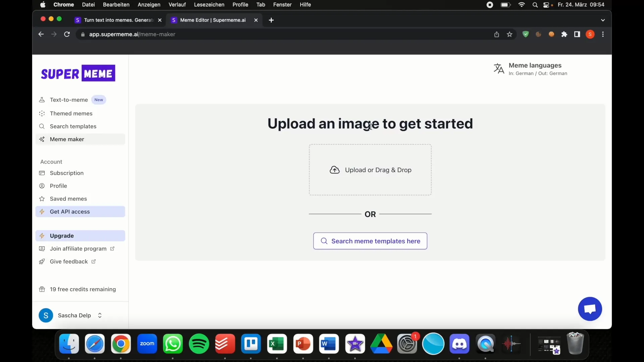This screenshot has height=362, width=644.
Task: Open Spotlight search in menu bar
Action: pyautogui.click(x=535, y=5)
